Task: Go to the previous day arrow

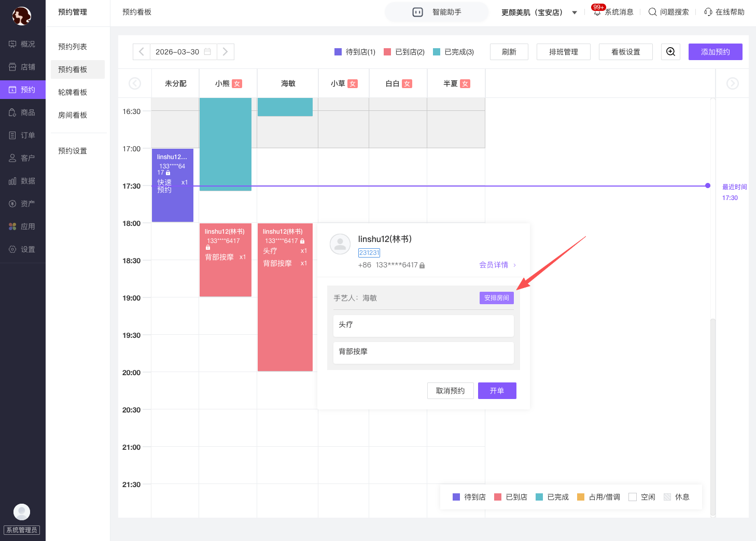Action: (x=142, y=52)
